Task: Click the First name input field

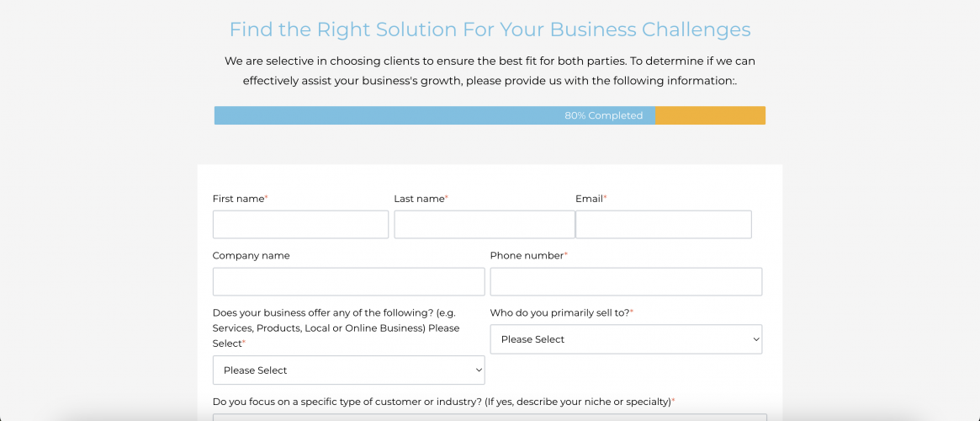Action: click(x=300, y=225)
